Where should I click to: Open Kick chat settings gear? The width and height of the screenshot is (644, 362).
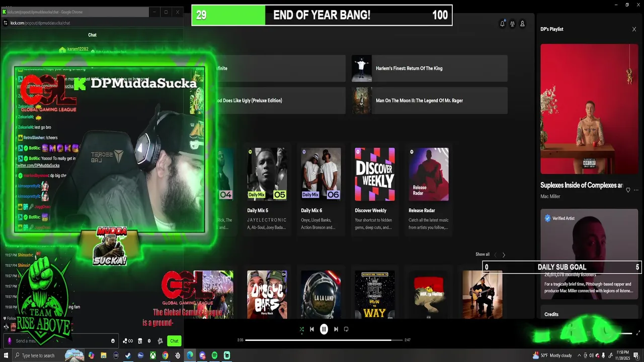tap(149, 341)
